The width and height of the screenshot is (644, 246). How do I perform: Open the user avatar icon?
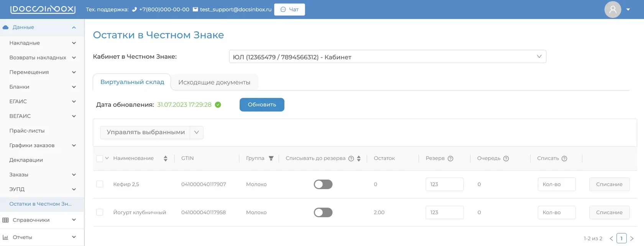(x=613, y=9)
